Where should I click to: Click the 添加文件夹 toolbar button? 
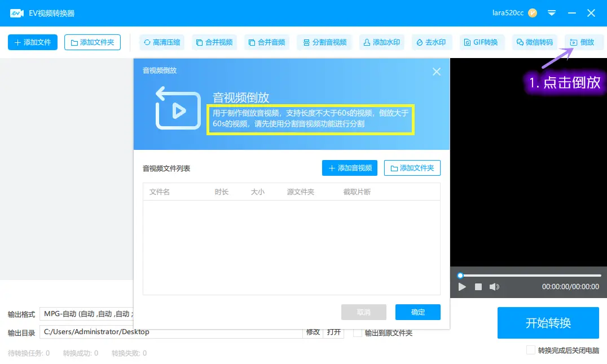pyautogui.click(x=92, y=42)
